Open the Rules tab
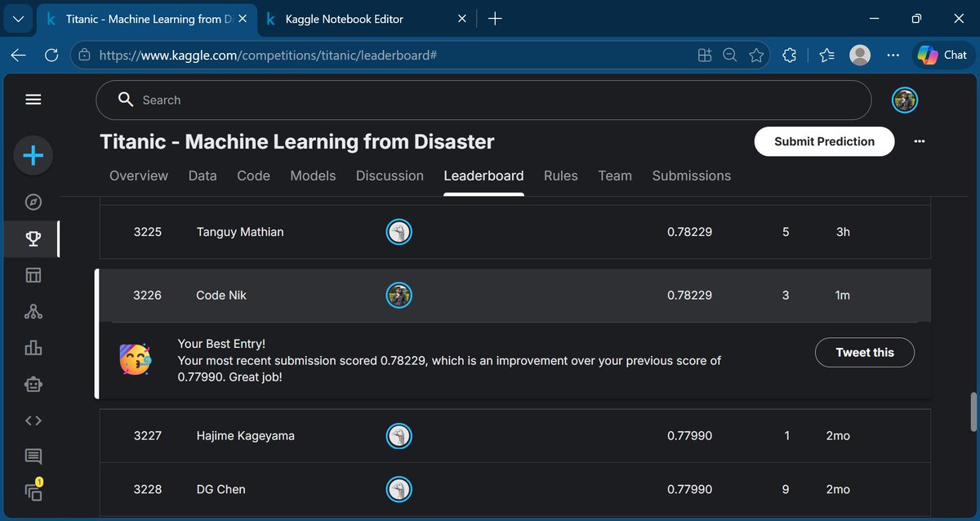The height and width of the screenshot is (521, 980). tap(561, 176)
